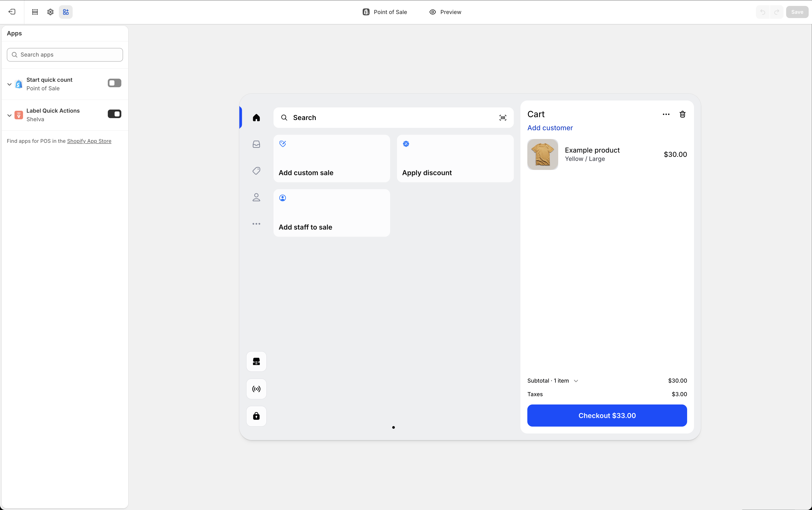
Task: Click the Taxes label
Action: 535,394
